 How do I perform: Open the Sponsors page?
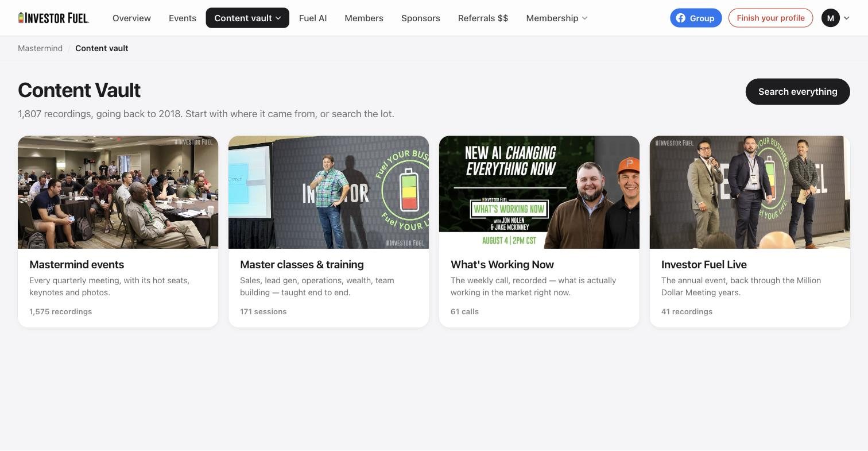click(x=421, y=18)
